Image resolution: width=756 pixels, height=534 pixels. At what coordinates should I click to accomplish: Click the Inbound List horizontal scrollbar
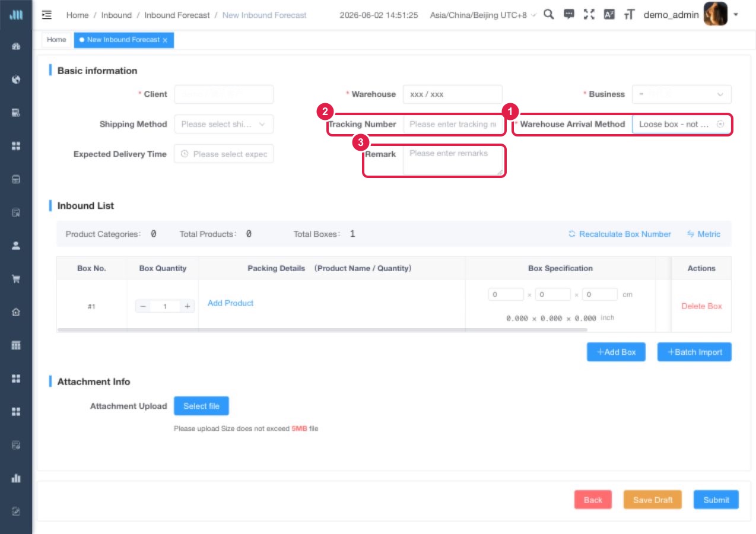click(322, 329)
